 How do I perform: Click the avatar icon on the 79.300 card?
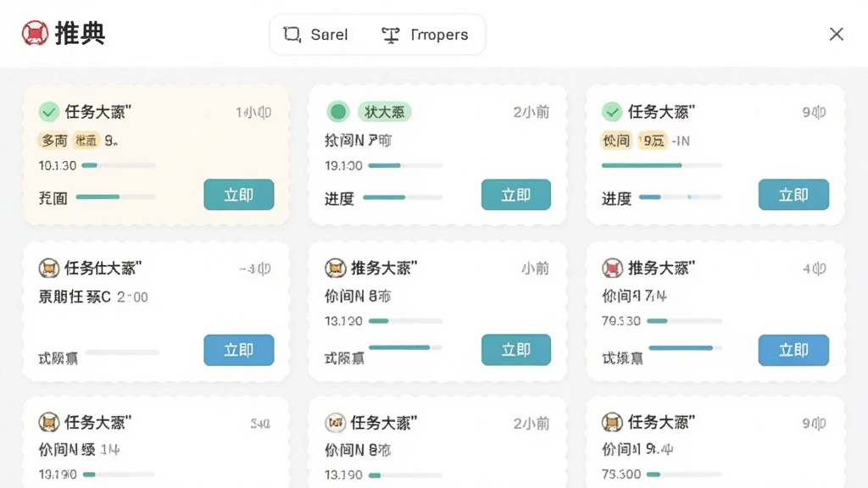(612, 423)
